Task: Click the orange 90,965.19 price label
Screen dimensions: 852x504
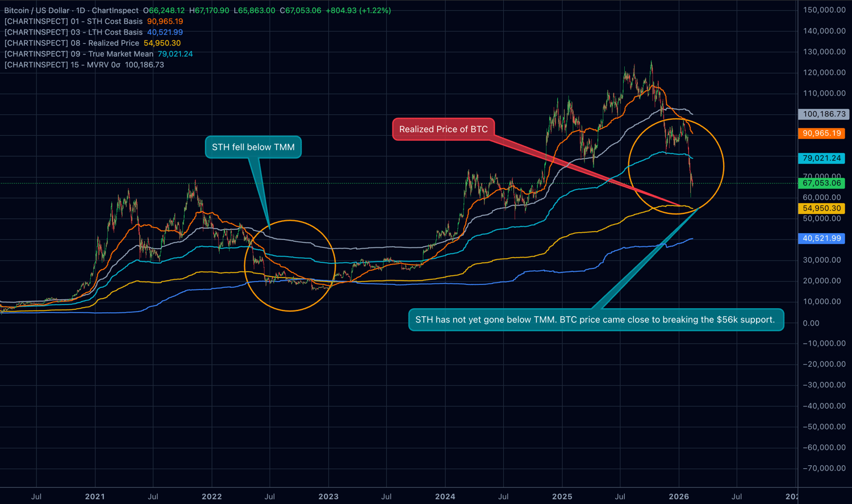Action: coord(821,133)
